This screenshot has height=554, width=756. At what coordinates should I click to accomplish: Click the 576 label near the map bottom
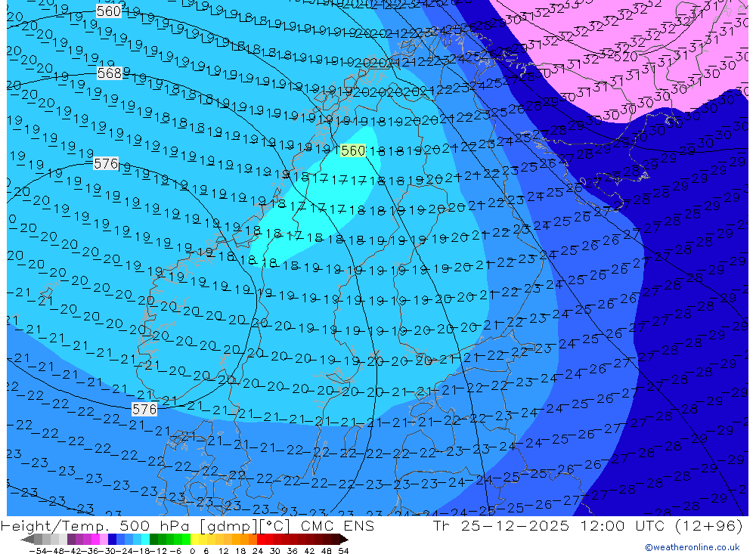click(x=144, y=410)
